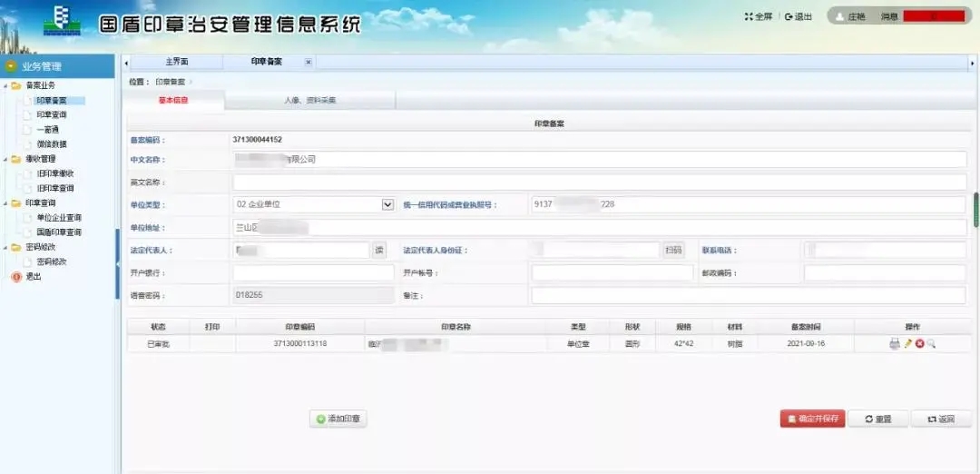The width and height of the screenshot is (980, 474).
Task: Click the 开户银行 input field
Action: (x=313, y=272)
